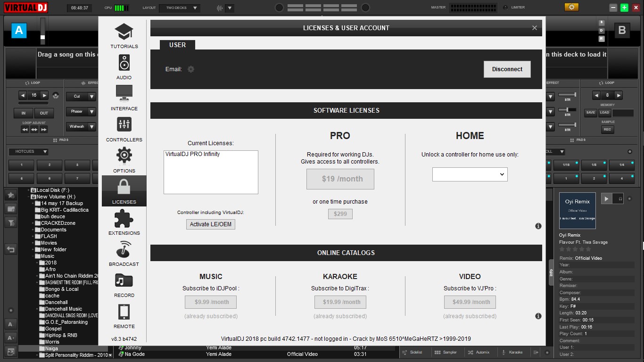Toggle the limiter indicator

point(506,8)
